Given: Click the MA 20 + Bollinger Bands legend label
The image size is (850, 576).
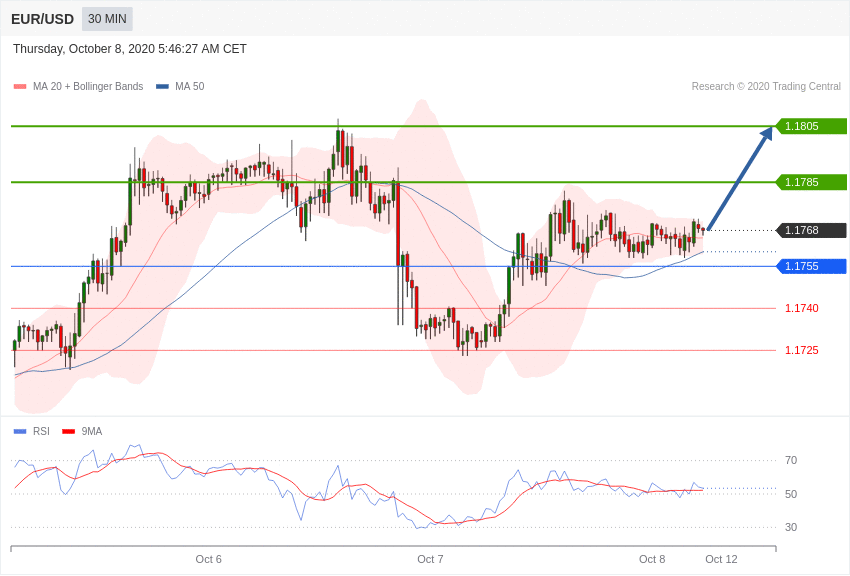Looking at the screenshot, I should click(x=88, y=86).
